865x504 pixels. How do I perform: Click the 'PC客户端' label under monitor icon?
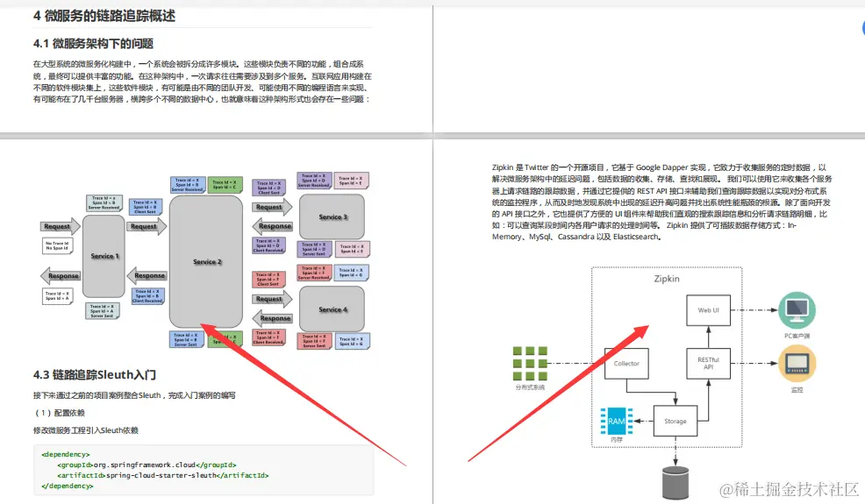[x=797, y=335]
